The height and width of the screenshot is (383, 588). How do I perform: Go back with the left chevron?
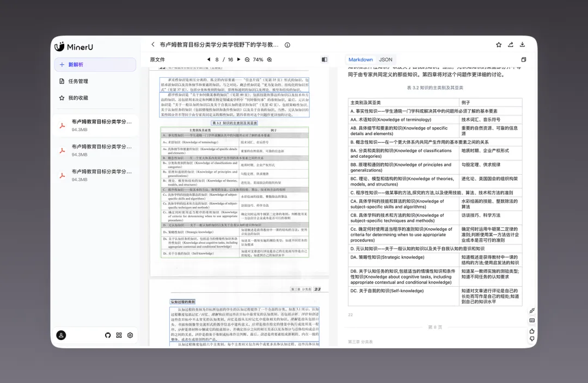pos(153,44)
